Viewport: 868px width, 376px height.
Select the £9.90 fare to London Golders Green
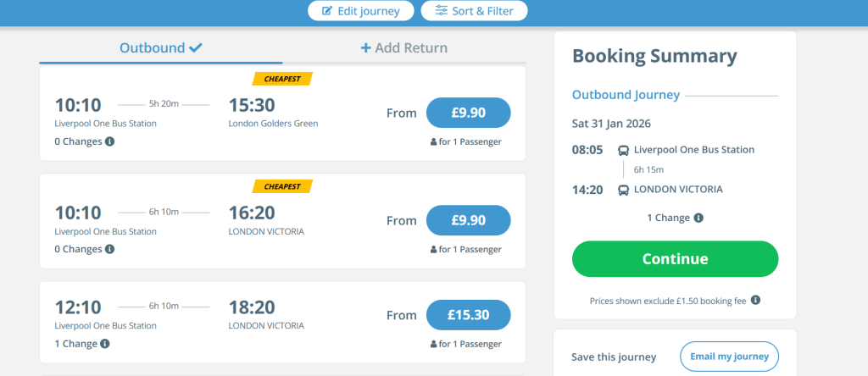(x=468, y=113)
